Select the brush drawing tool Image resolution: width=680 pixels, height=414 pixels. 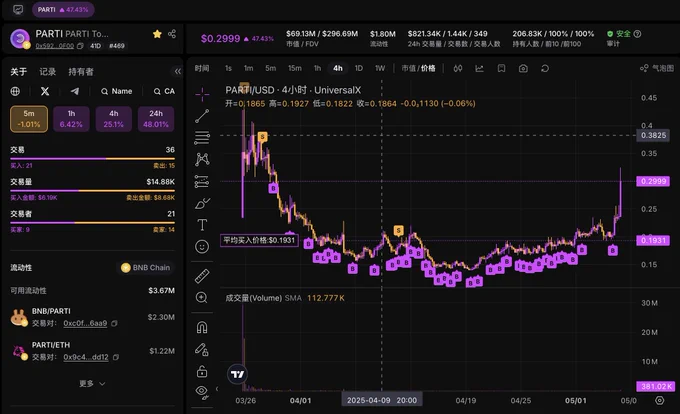pos(202,203)
